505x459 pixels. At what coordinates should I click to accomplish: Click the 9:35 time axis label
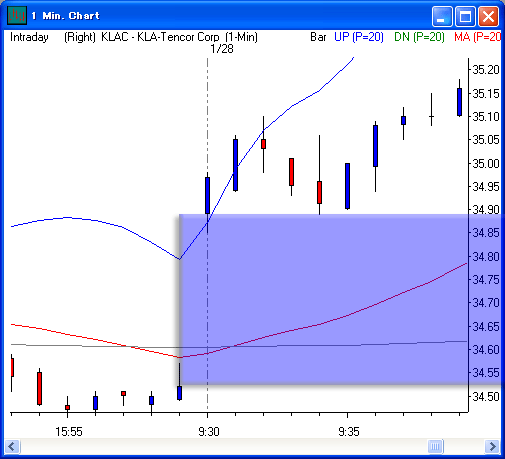click(x=349, y=432)
